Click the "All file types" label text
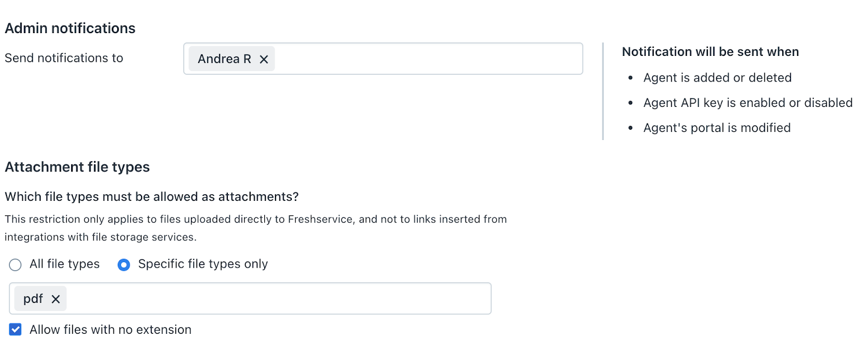Image resolution: width=868 pixels, height=349 pixels. 65,264
